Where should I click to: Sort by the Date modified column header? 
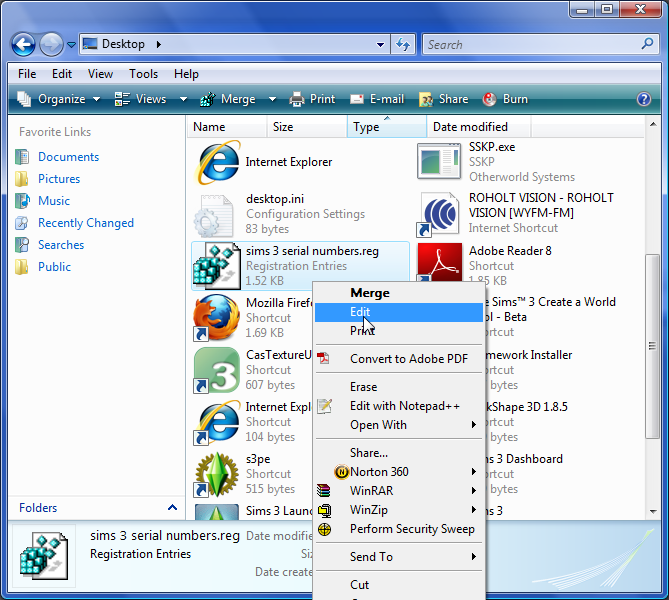(x=479, y=127)
